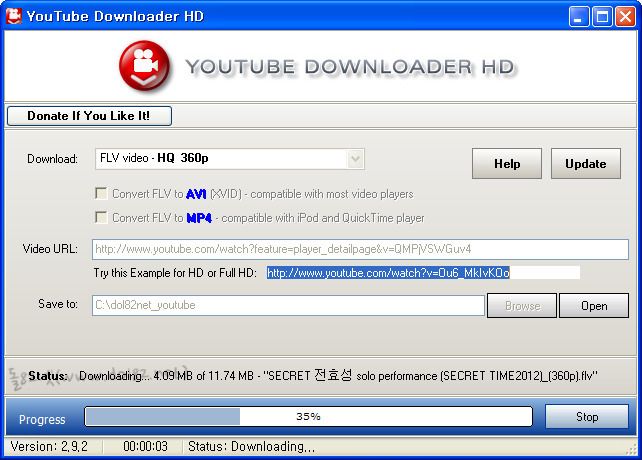This screenshot has height=460, width=642.
Task: Click the Help button
Action: [507, 163]
